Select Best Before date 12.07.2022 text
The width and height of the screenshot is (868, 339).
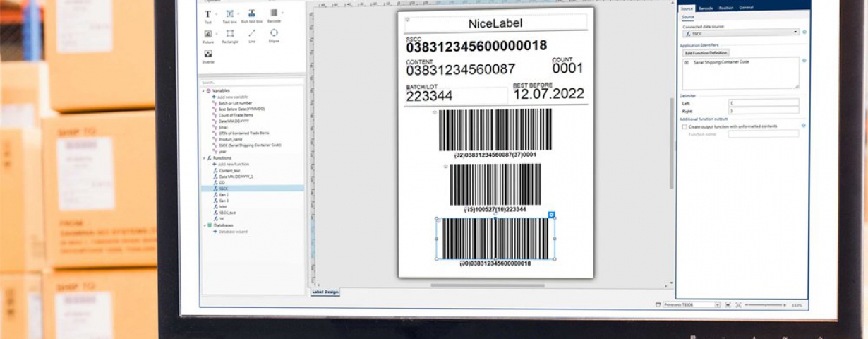[x=549, y=94]
